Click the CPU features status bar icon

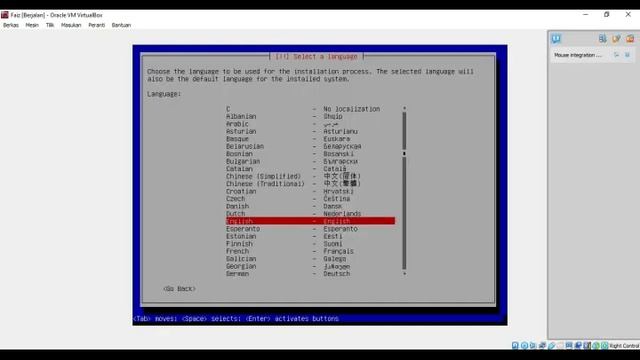tap(587, 346)
